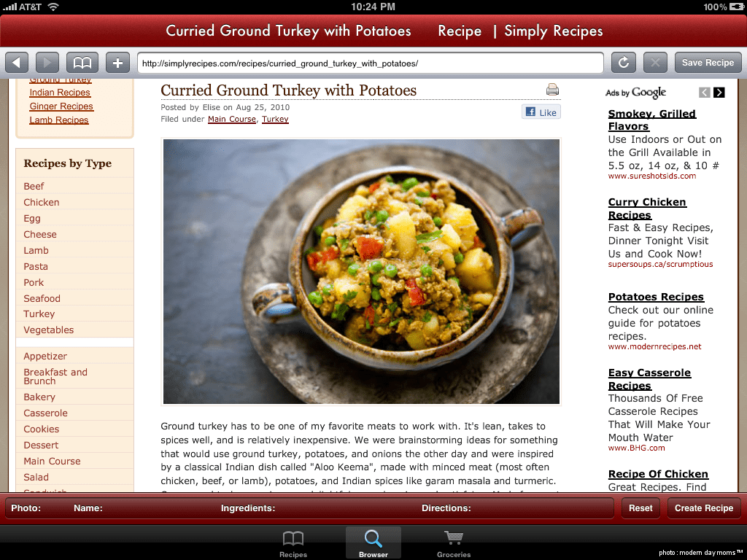Image resolution: width=747 pixels, height=560 pixels.
Task: Open the Seafood recipes type link
Action: [42, 298]
